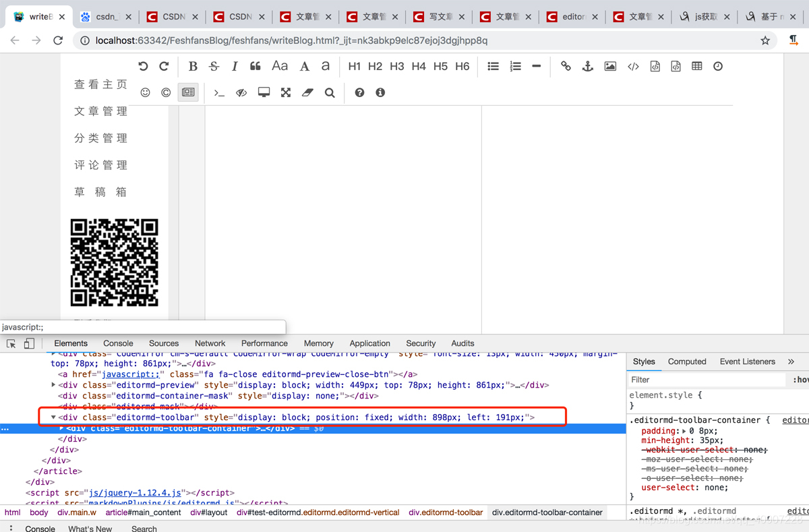Insert HTML entities with the copyright icon
The width and height of the screenshot is (809, 532).
166,92
